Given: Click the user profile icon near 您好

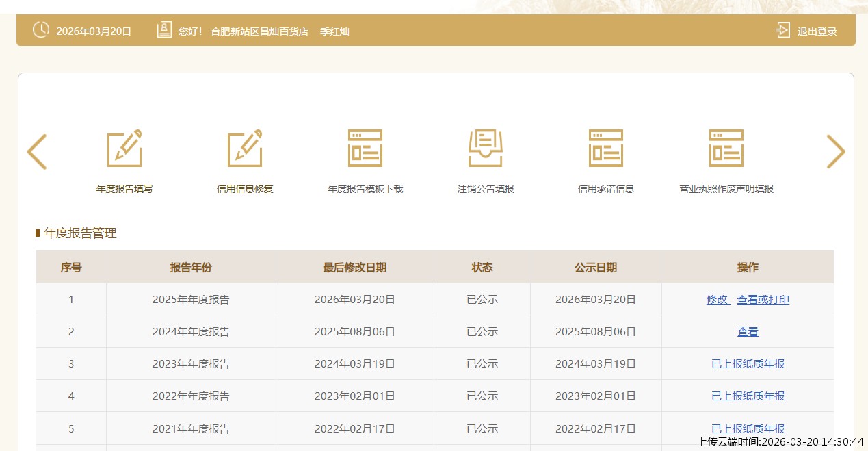Looking at the screenshot, I should [164, 30].
